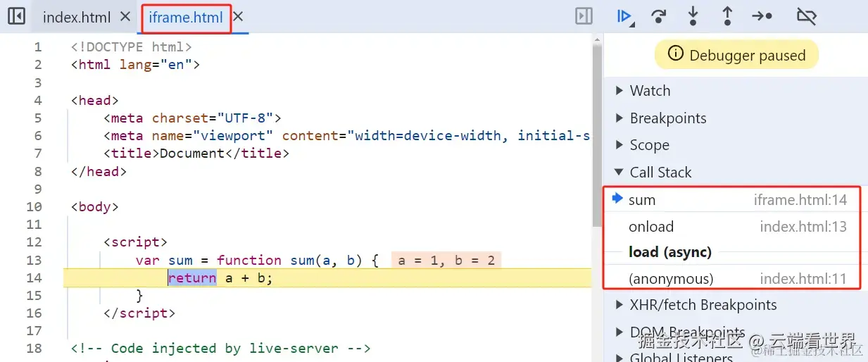Expand the Scope section
Viewport: 868px width, 362px height.
(736, 145)
